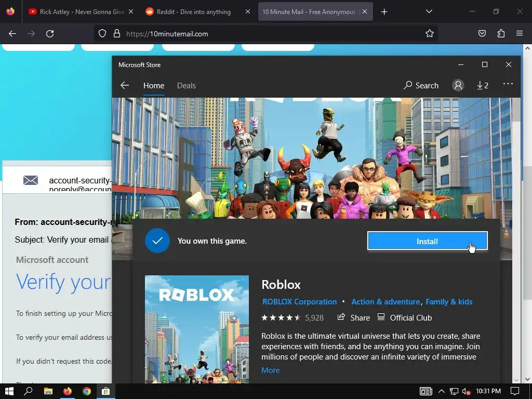The image size is (532, 399).
Task: Switch to Firefox in taskbar
Action: [68, 392]
